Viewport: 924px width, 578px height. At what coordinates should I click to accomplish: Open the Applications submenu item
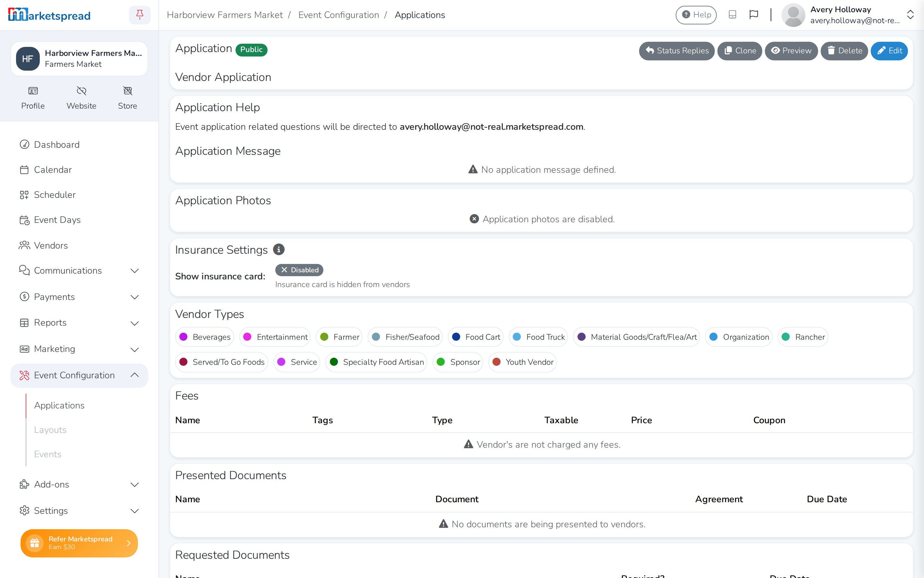[59, 405]
